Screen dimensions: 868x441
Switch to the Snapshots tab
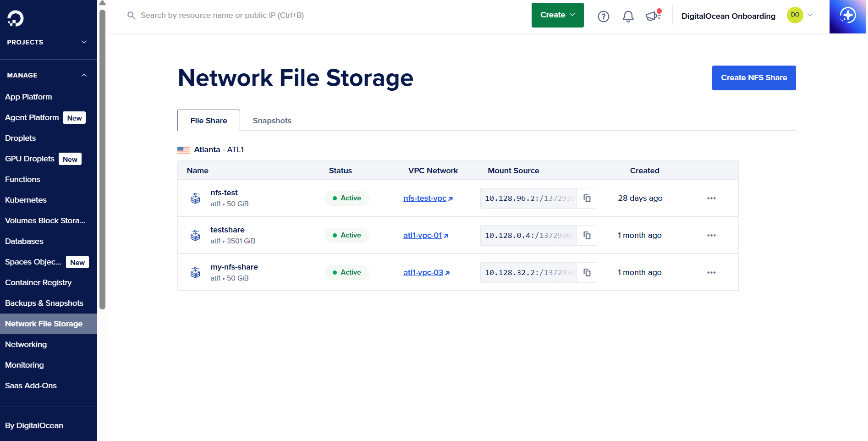[x=272, y=121]
